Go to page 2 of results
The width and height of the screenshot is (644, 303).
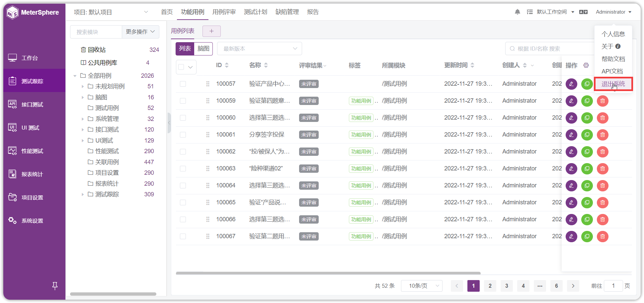click(x=490, y=286)
